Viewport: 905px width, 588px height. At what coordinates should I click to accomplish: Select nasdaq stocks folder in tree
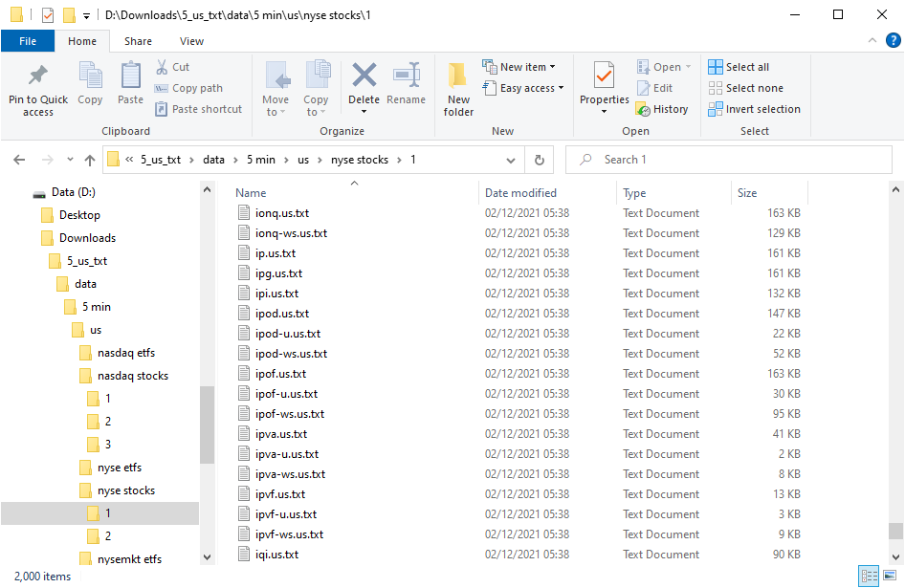132,376
